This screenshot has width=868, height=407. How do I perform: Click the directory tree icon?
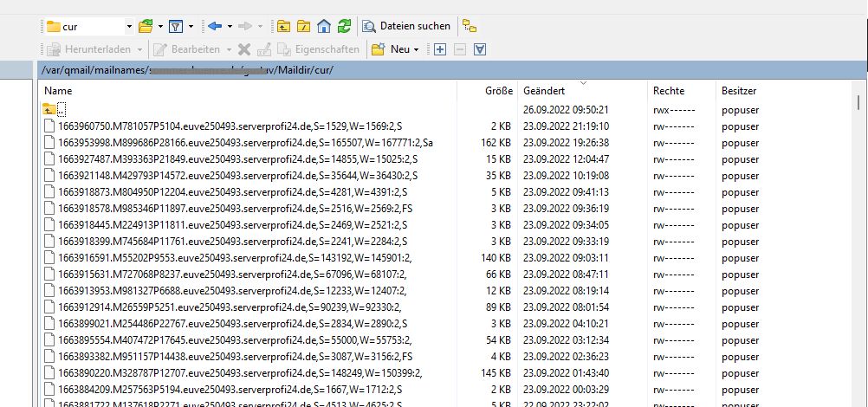pos(469,26)
